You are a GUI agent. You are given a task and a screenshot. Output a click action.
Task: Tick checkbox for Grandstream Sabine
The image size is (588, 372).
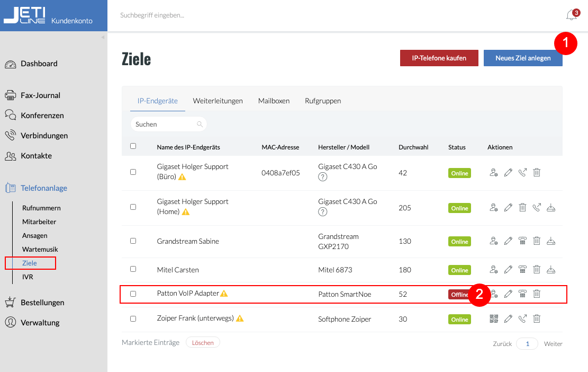[133, 241]
